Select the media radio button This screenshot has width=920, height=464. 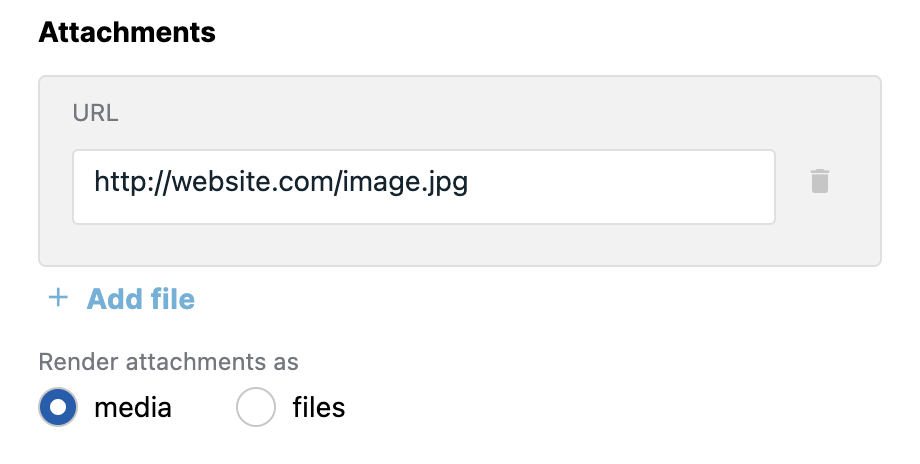(58, 407)
